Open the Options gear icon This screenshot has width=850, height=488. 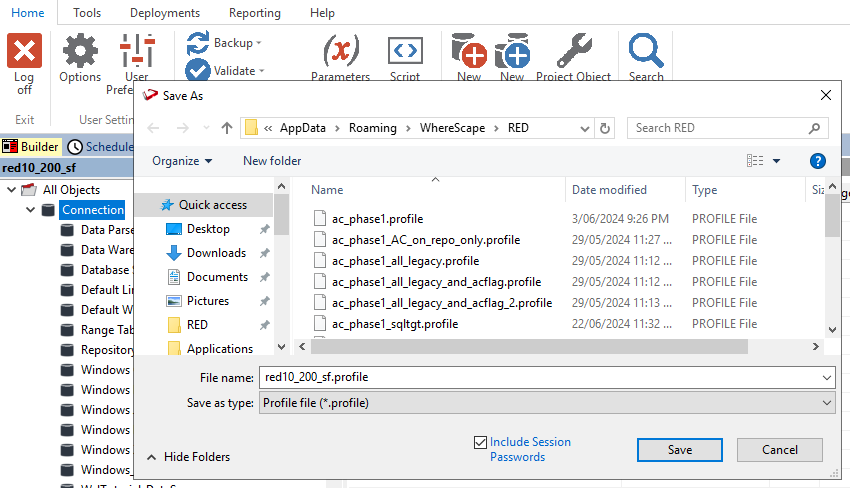coord(80,52)
